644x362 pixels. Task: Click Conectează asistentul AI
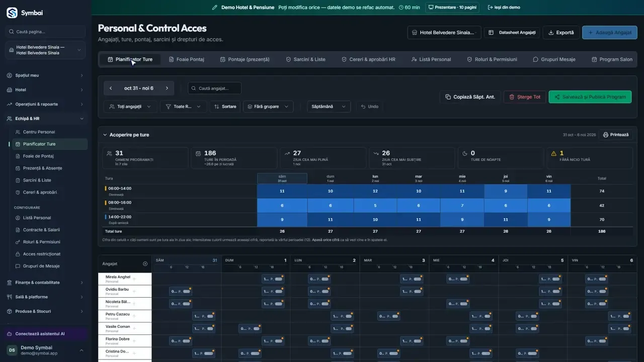[x=45, y=334]
